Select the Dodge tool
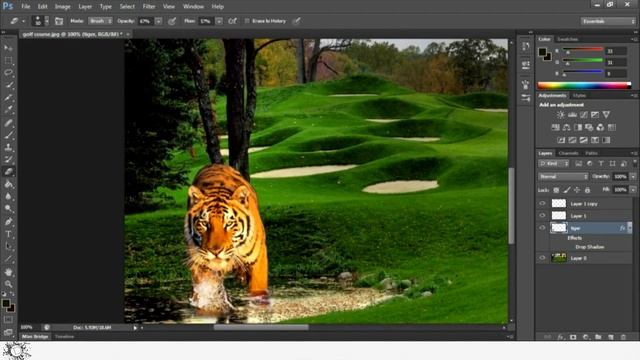This screenshot has width=640, height=360. (8, 209)
